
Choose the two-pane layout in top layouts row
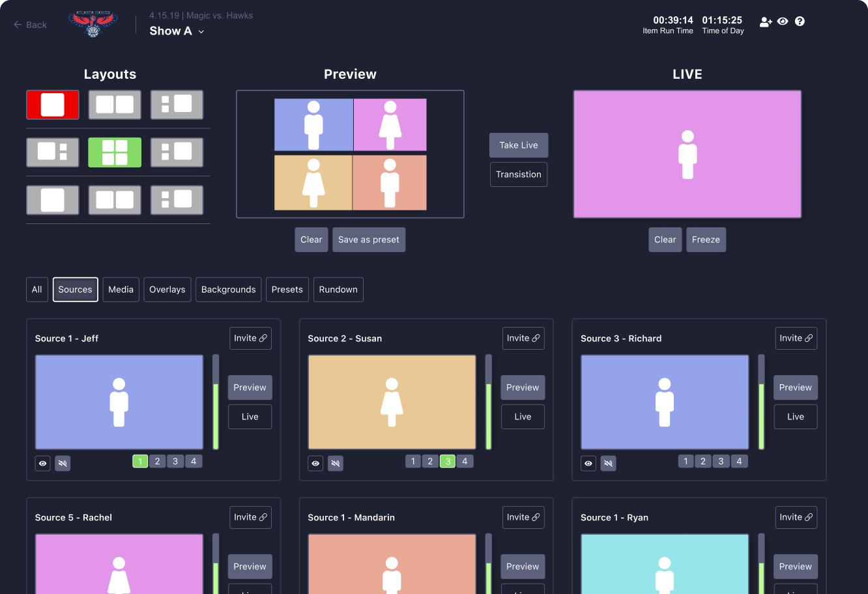(x=115, y=105)
